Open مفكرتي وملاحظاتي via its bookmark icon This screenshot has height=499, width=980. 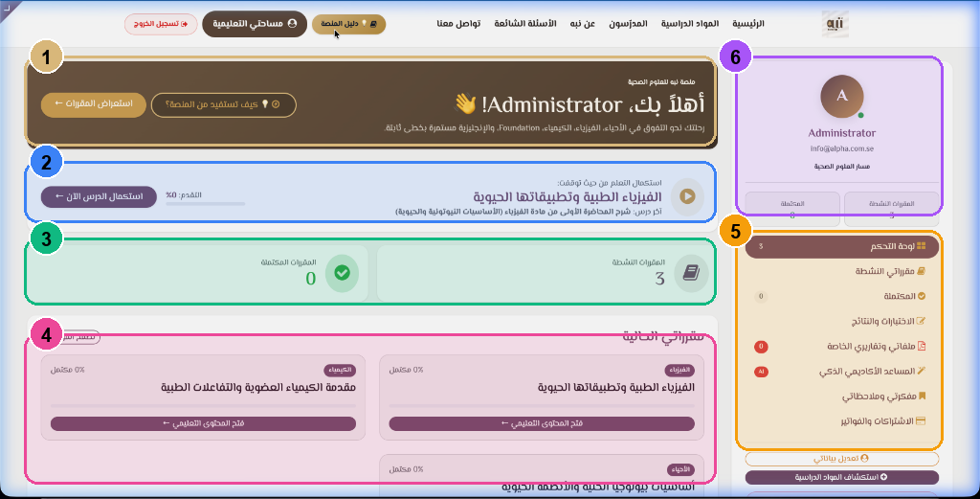[x=922, y=397]
